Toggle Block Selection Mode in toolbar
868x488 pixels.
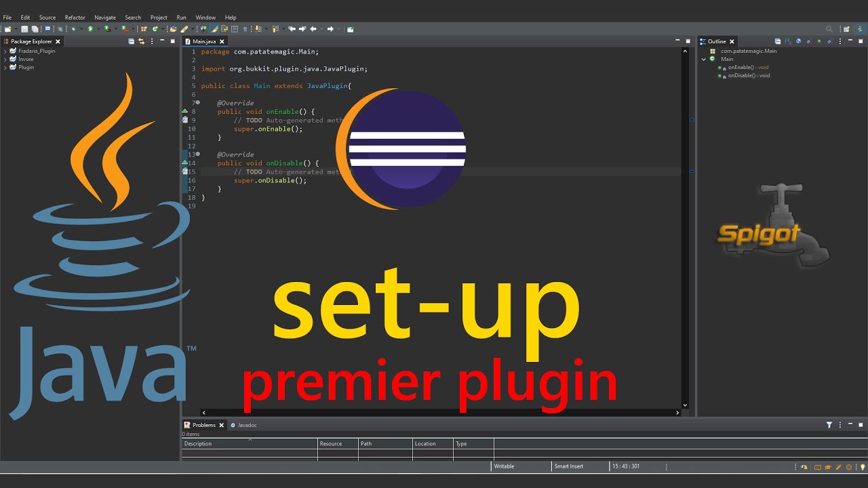(234, 29)
